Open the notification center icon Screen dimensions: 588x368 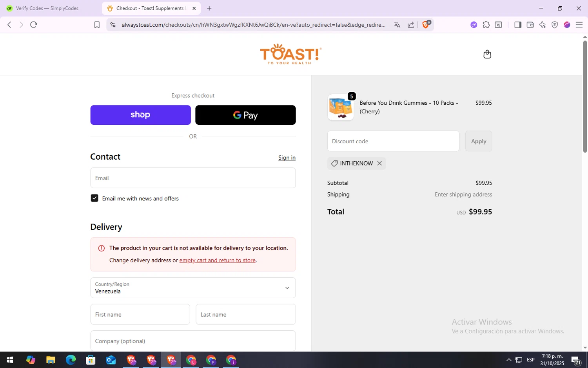point(576,360)
